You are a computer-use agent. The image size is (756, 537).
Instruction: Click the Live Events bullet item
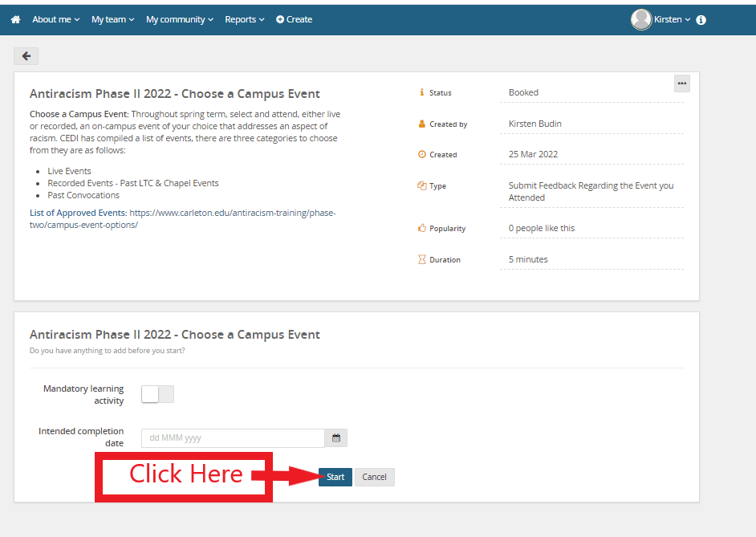coord(69,171)
